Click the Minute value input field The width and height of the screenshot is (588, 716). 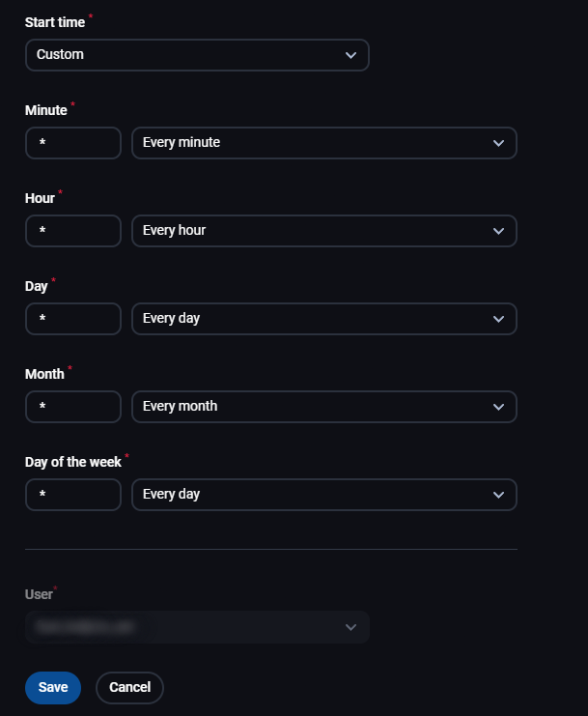[x=73, y=143]
